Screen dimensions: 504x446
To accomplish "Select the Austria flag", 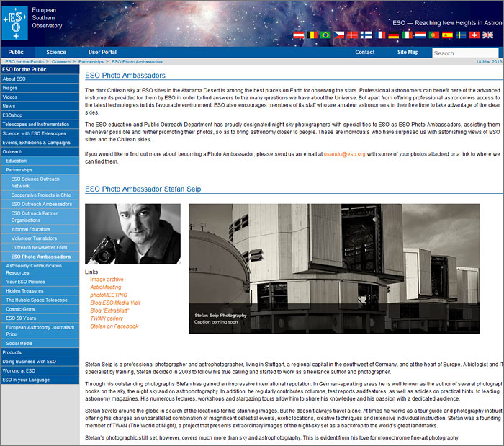I will [299, 35].
